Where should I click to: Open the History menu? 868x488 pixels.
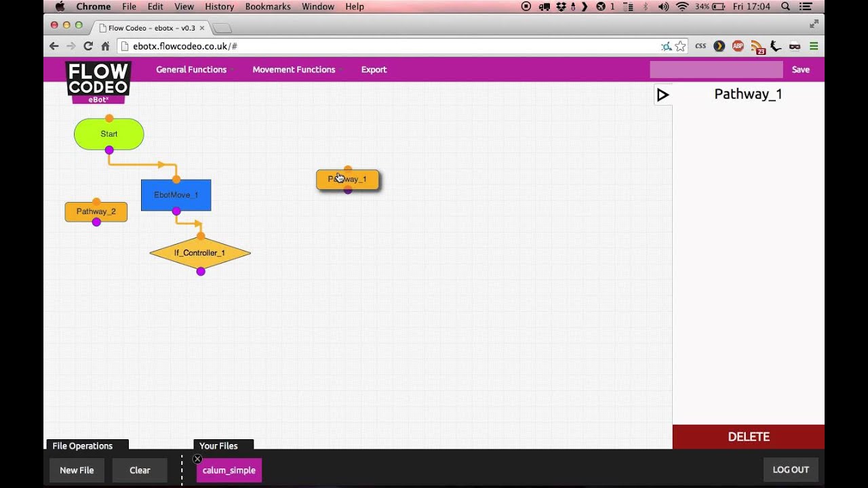219,7
